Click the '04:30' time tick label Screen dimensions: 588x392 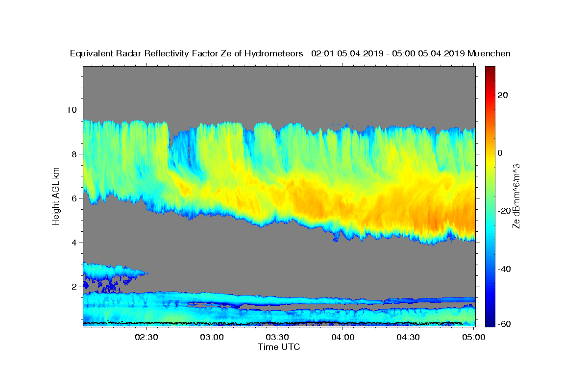point(408,337)
